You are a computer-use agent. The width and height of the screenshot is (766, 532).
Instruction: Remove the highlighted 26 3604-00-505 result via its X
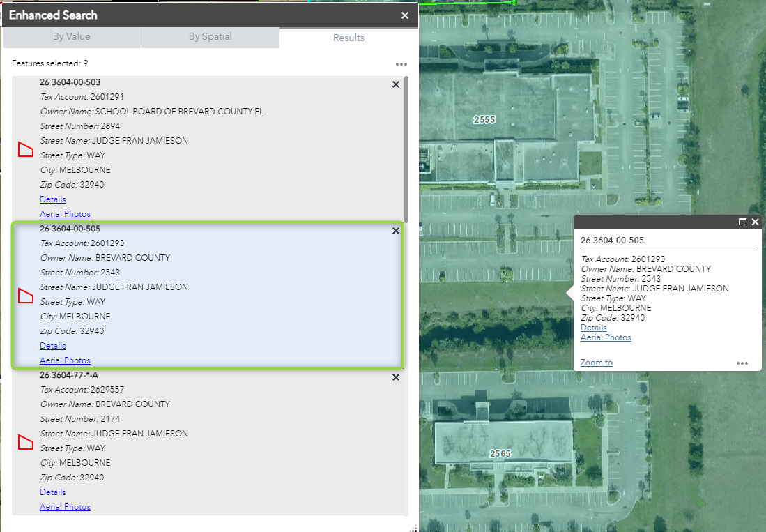(x=395, y=231)
